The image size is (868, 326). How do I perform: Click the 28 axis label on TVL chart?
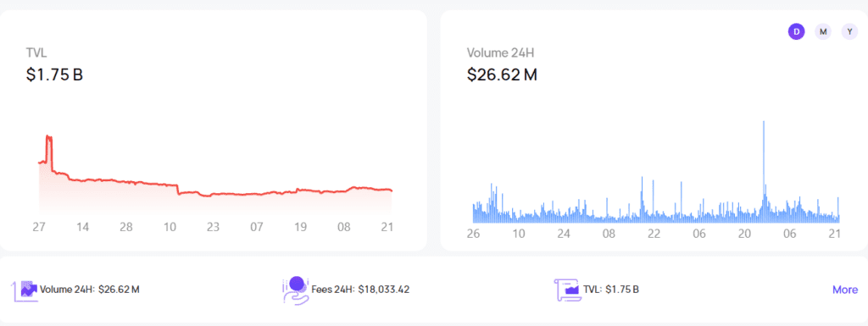tap(126, 227)
